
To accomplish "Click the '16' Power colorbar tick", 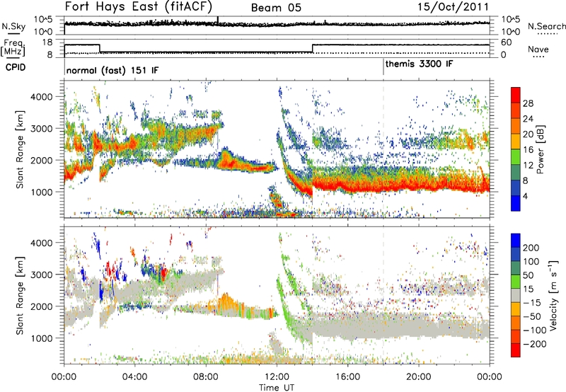I will tap(528, 149).
